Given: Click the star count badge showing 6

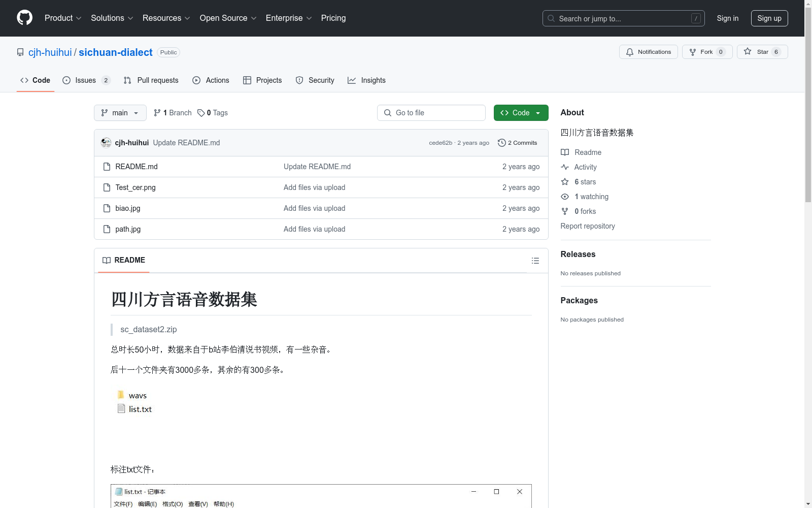Looking at the screenshot, I should (776, 52).
